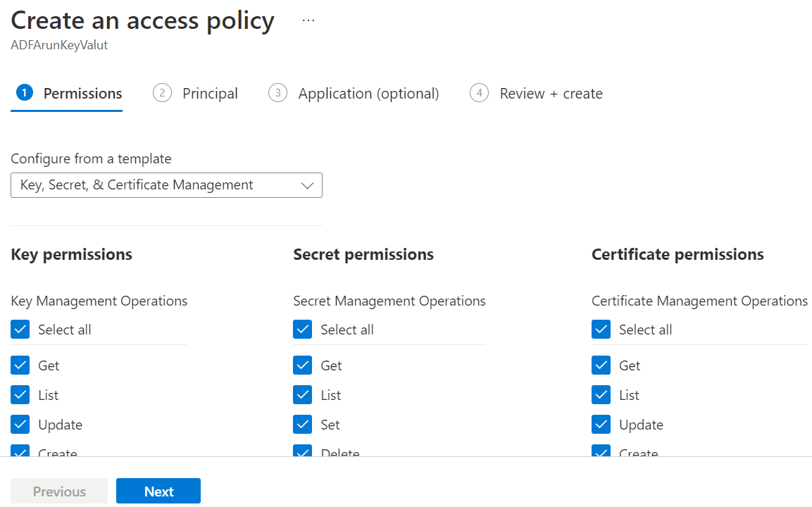Click the Next button
The image size is (812, 507).
pyautogui.click(x=158, y=492)
